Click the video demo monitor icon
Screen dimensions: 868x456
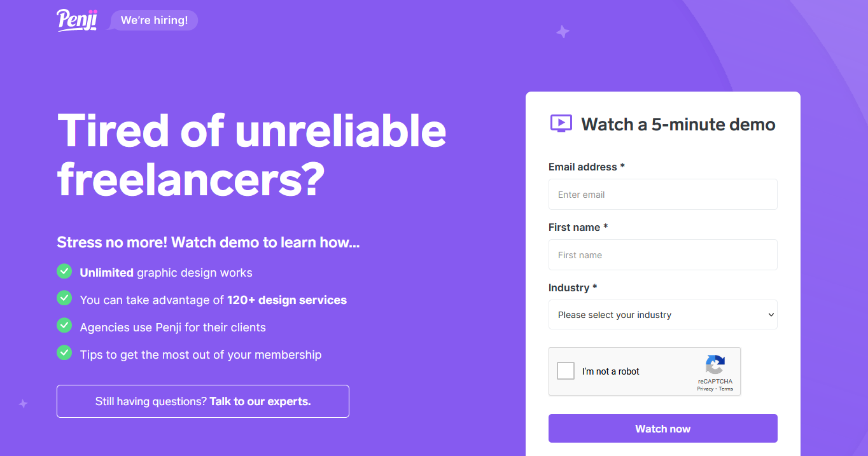(x=561, y=123)
